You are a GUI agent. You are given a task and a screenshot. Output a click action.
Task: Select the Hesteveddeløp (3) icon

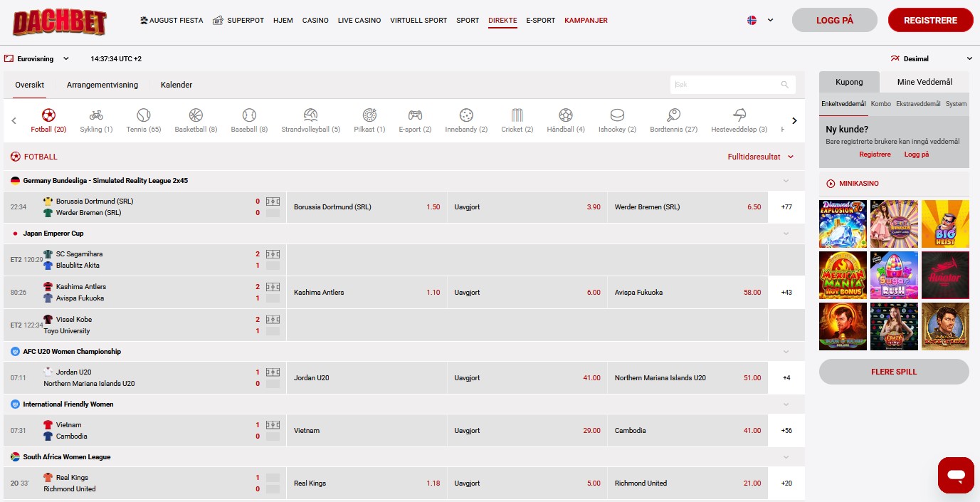(739, 115)
